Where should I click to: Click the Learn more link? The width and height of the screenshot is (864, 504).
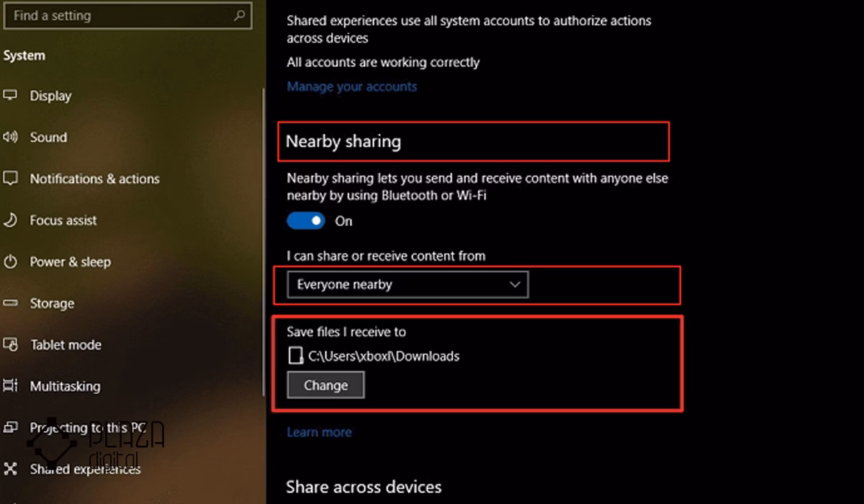319,432
